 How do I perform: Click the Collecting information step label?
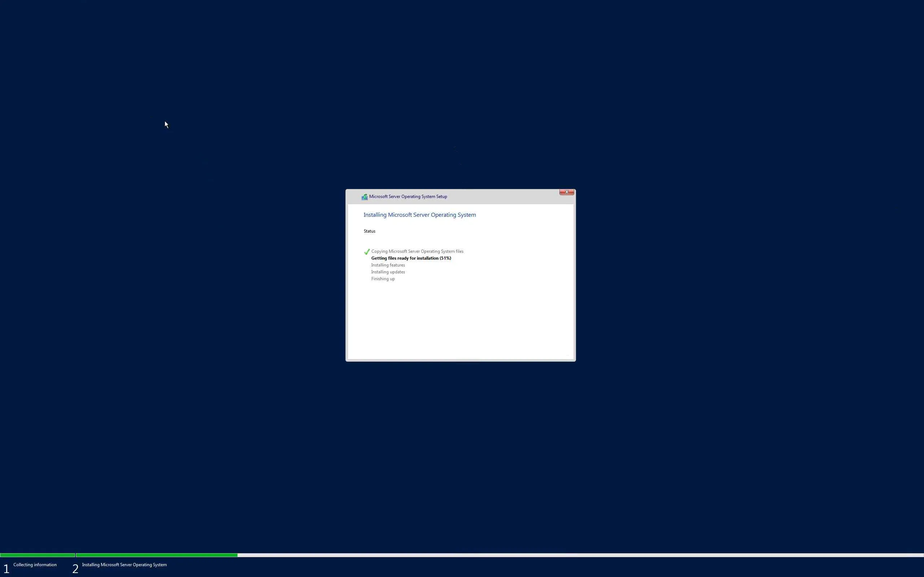coord(35,565)
